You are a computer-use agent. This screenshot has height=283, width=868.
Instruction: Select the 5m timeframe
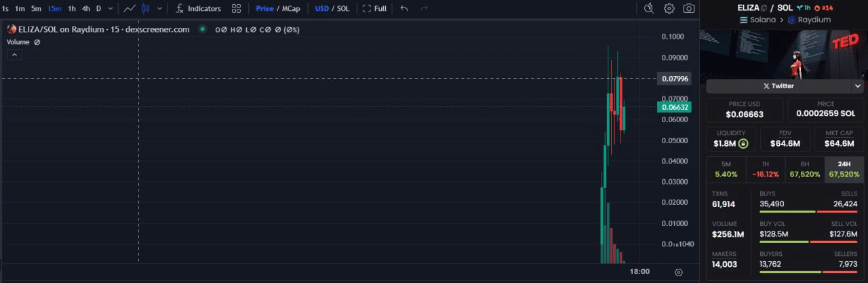click(x=37, y=9)
